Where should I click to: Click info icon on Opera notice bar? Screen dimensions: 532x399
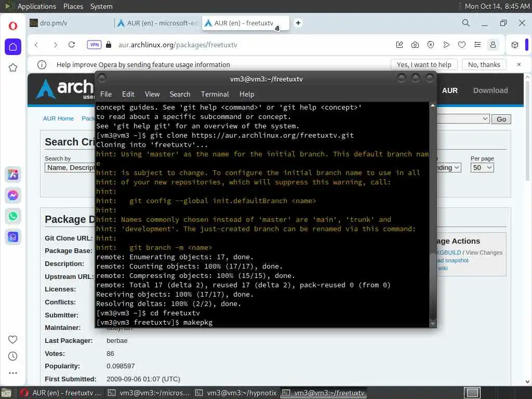(x=42, y=64)
